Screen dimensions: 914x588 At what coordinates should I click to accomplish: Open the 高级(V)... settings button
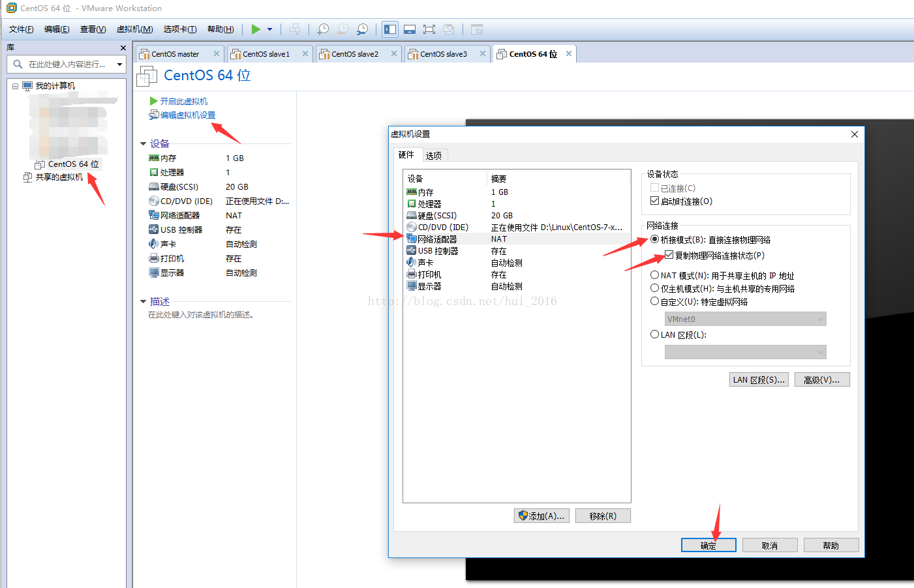822,379
